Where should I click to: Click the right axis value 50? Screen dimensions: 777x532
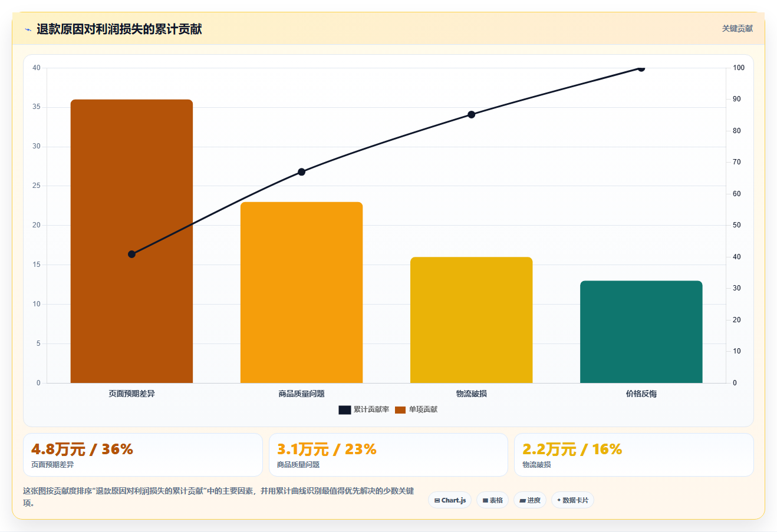(736, 225)
